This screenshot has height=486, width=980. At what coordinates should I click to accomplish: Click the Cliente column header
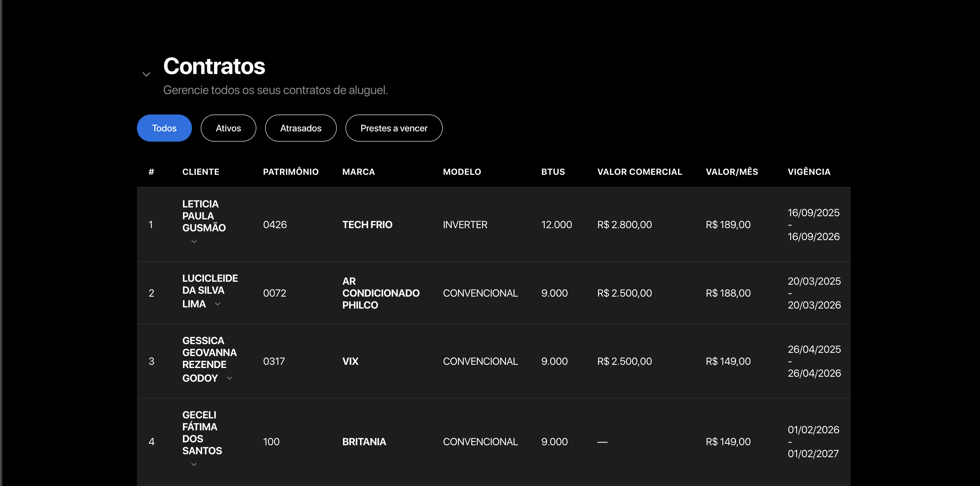pyautogui.click(x=200, y=172)
